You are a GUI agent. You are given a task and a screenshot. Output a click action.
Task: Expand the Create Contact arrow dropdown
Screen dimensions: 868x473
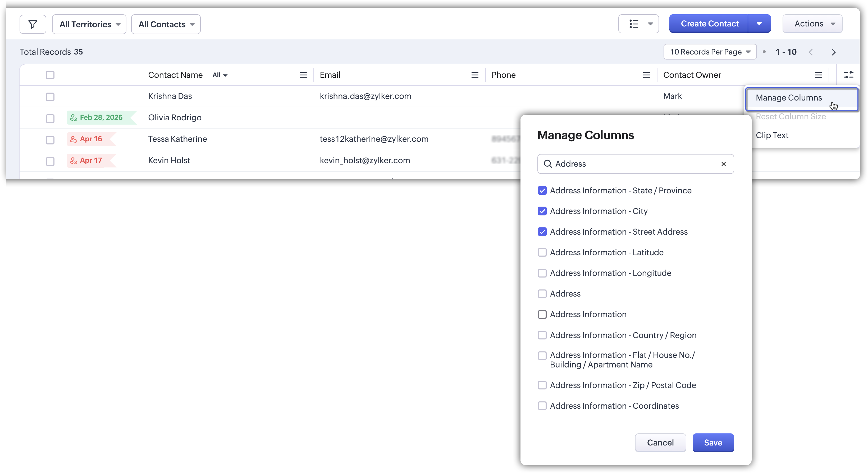point(759,24)
